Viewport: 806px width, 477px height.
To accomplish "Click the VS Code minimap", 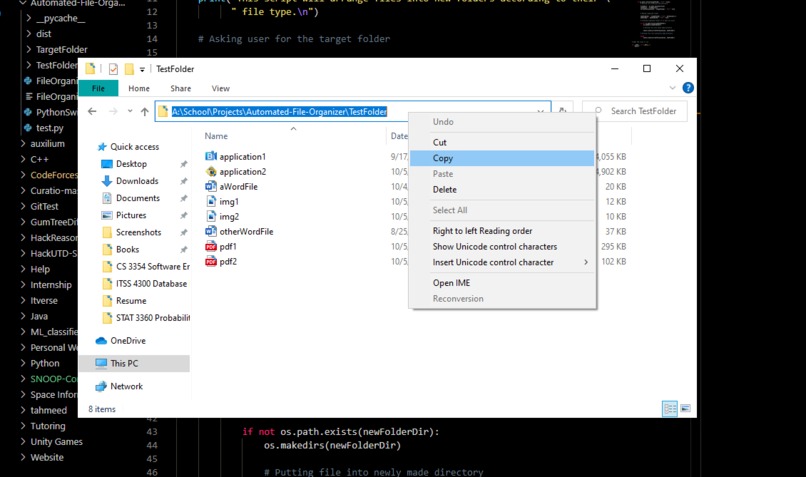I will pyautogui.click(x=657, y=23).
